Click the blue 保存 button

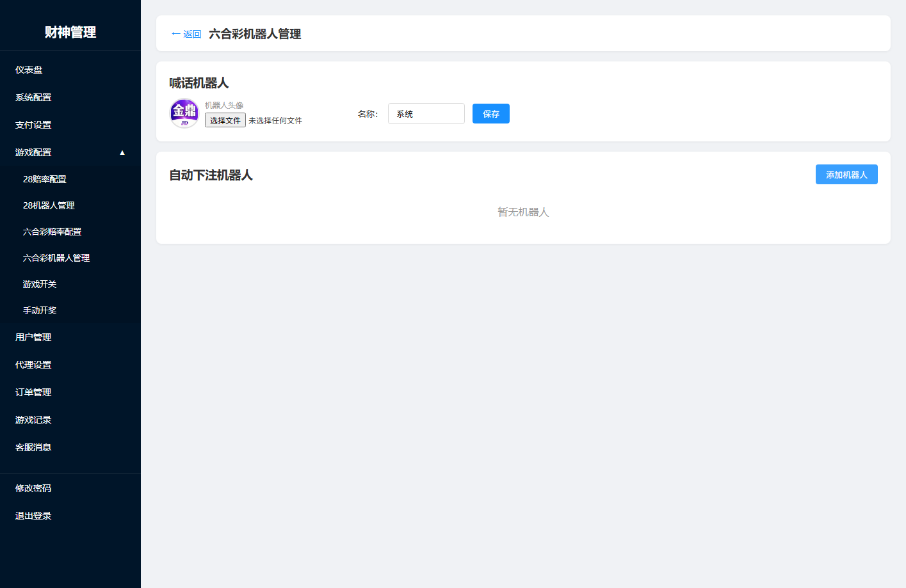click(x=491, y=114)
